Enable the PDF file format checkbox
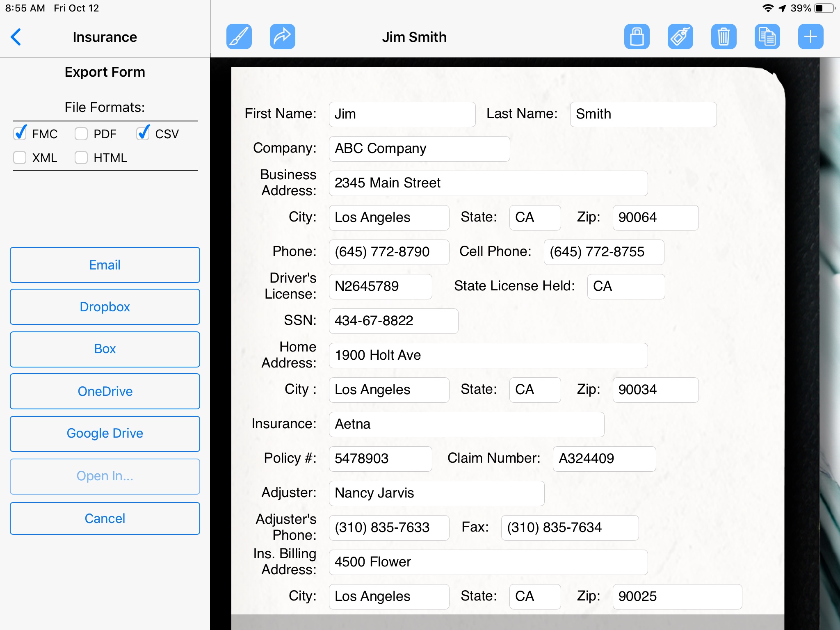Viewport: 840px width, 630px height. (81, 134)
